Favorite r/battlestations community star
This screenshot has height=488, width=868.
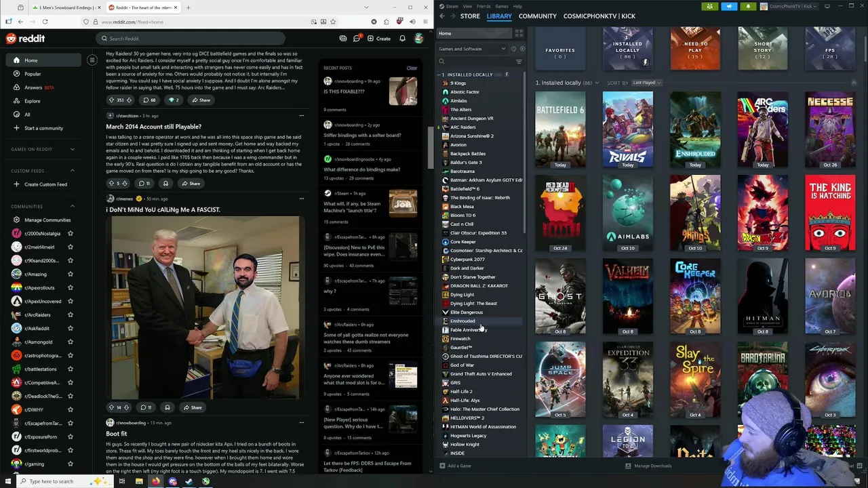click(x=70, y=369)
